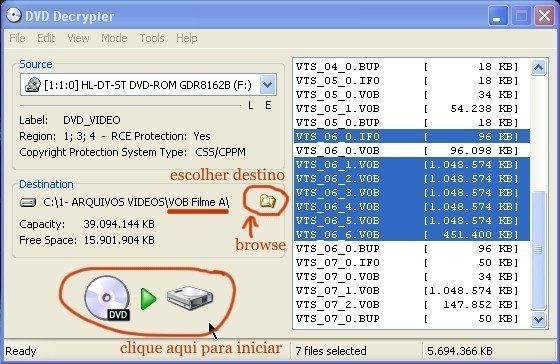
Task: Click the file list scroll up arrow
Action: click(x=538, y=67)
